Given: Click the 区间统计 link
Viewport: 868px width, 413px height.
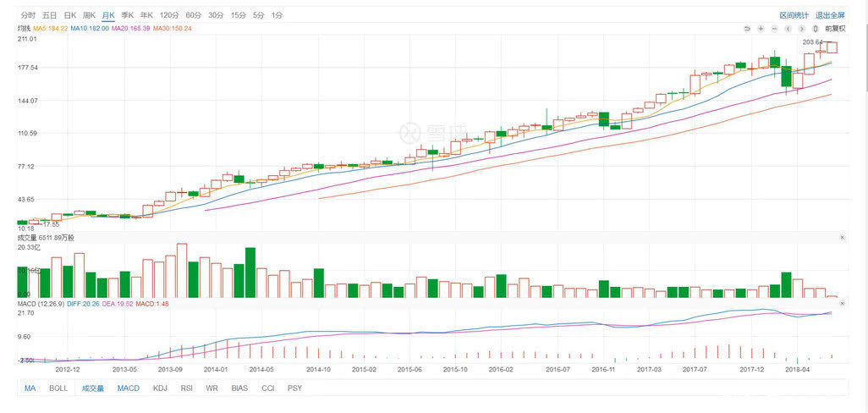Looking at the screenshot, I should point(794,15).
